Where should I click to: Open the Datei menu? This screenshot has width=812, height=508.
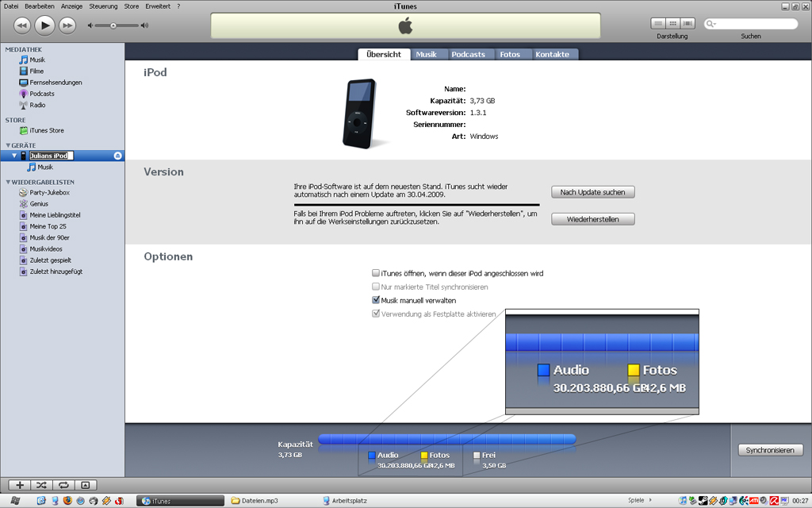click(11, 6)
